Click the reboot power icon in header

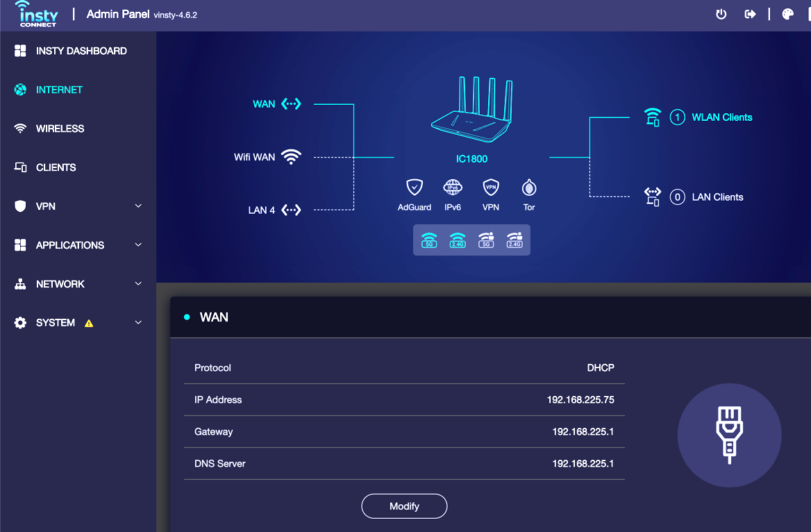(x=721, y=15)
